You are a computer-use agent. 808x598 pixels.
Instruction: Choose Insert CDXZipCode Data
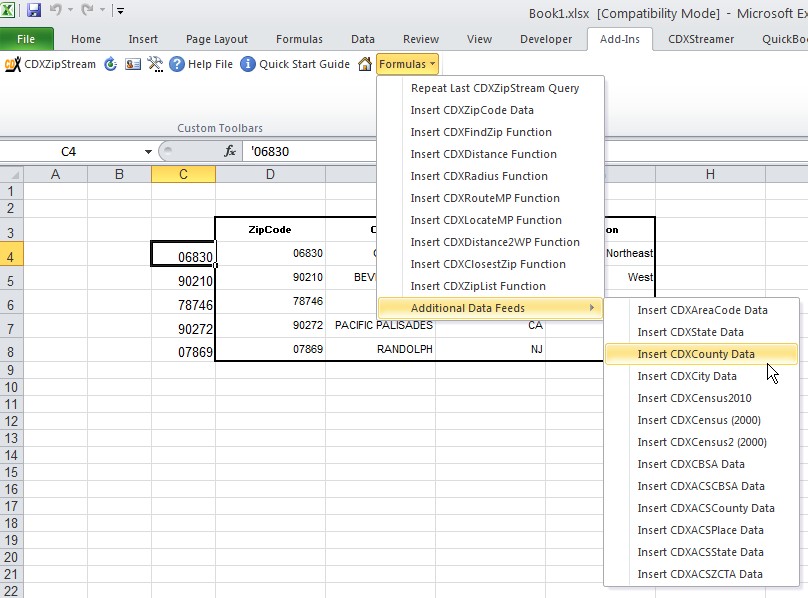[490, 110]
